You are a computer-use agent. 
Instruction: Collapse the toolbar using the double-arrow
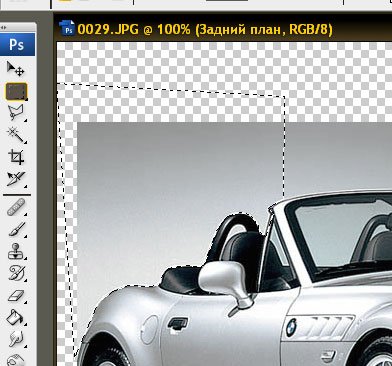point(4,28)
